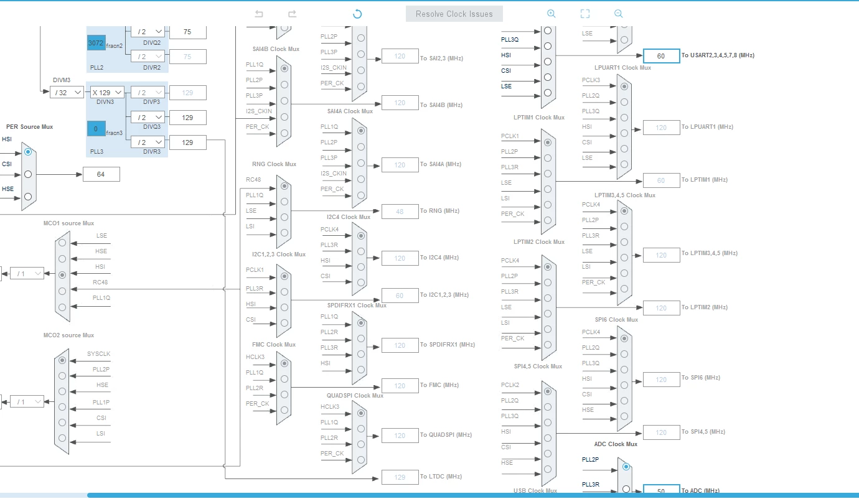Image resolution: width=859 pixels, height=504 pixels.
Task: Open the MCO1 /1 prescaler dropdown
Action: pos(27,273)
